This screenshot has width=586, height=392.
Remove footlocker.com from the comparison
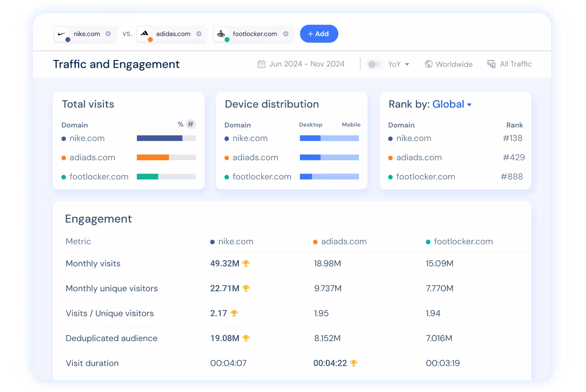286,34
